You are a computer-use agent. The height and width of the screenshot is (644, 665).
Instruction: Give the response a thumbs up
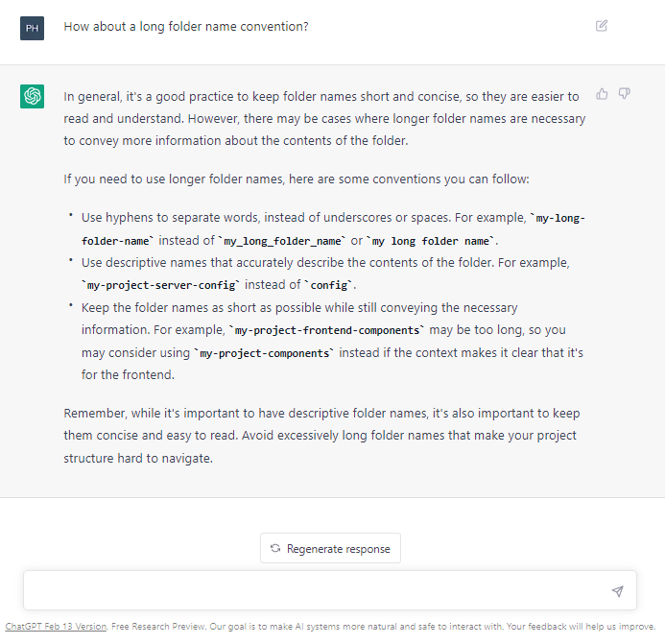[x=602, y=94]
